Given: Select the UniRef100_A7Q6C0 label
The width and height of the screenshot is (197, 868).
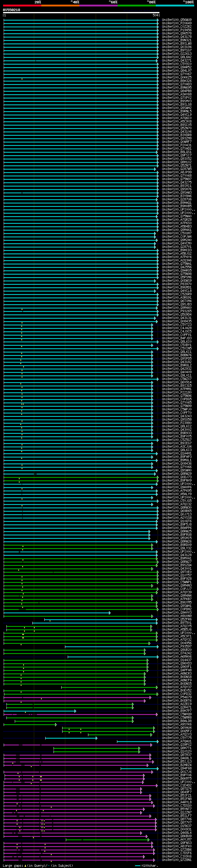Looking at the screenshot, I should coord(177,118).
